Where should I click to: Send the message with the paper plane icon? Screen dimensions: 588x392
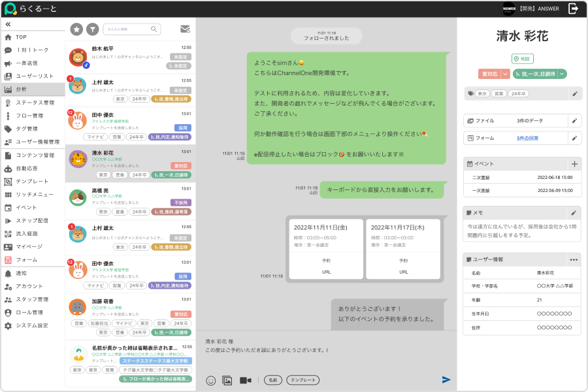click(x=446, y=380)
